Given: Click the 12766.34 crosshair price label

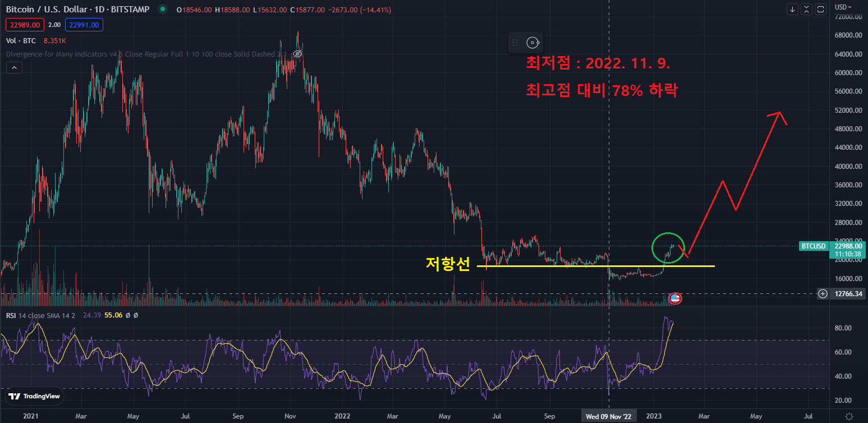Looking at the screenshot, I should (x=848, y=293).
